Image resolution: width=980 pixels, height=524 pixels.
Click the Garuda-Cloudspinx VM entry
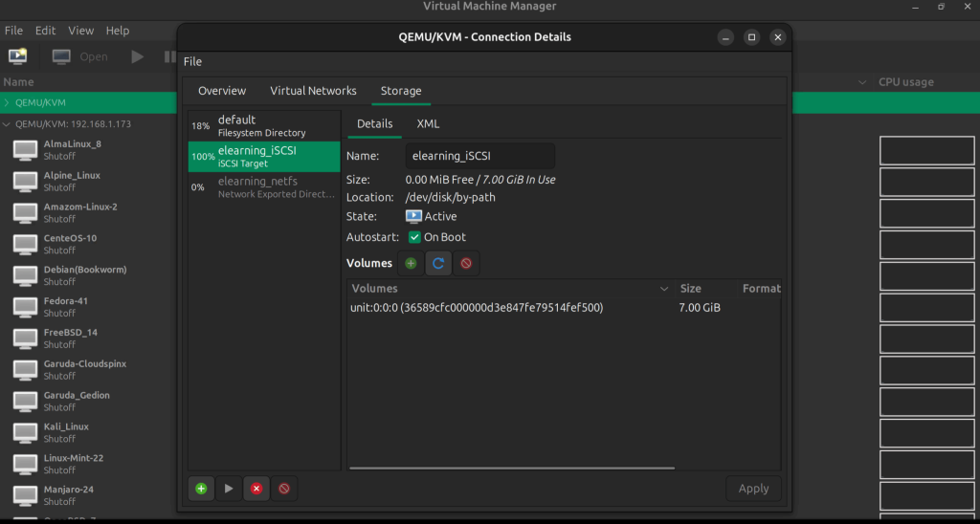(84, 370)
